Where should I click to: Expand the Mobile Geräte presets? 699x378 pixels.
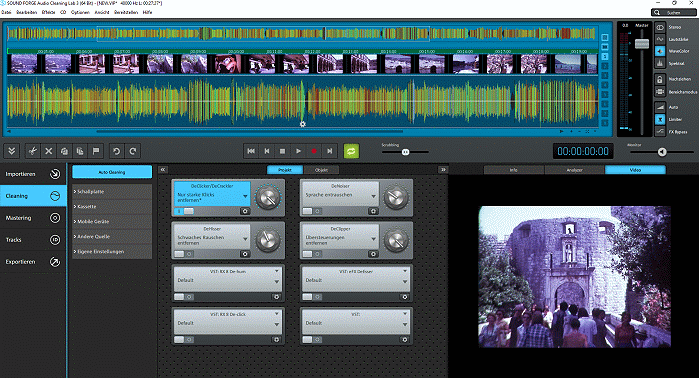pyautogui.click(x=112, y=221)
